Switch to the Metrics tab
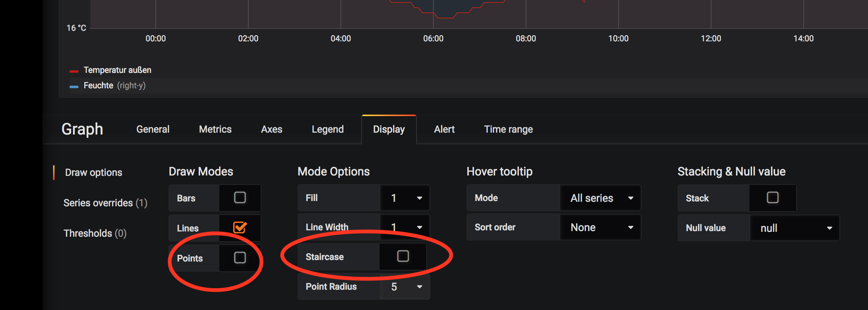The height and width of the screenshot is (310, 868). (215, 129)
